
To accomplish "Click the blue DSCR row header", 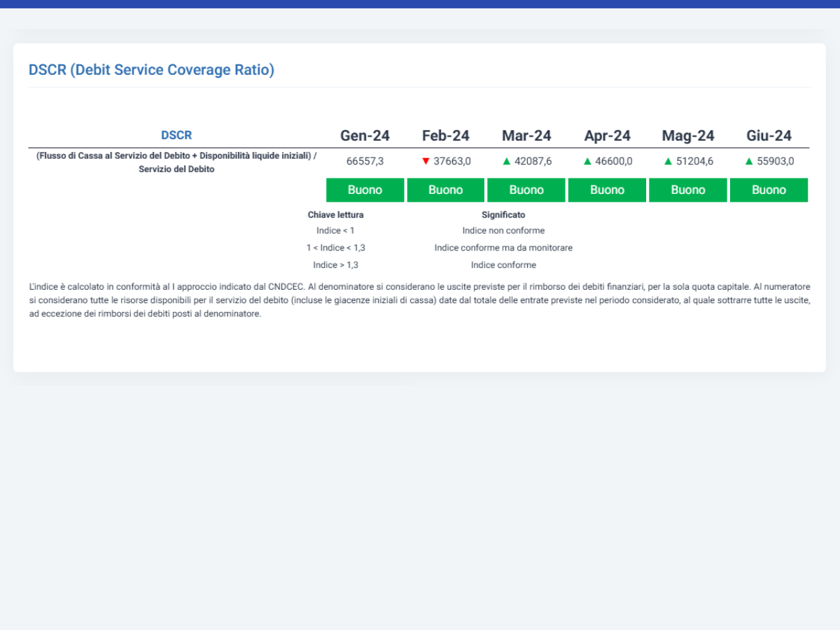I will (176, 135).
